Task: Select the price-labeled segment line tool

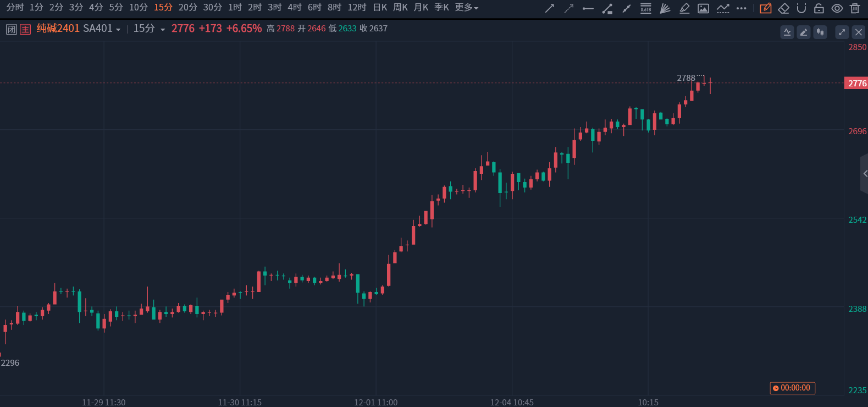Action: [x=607, y=8]
